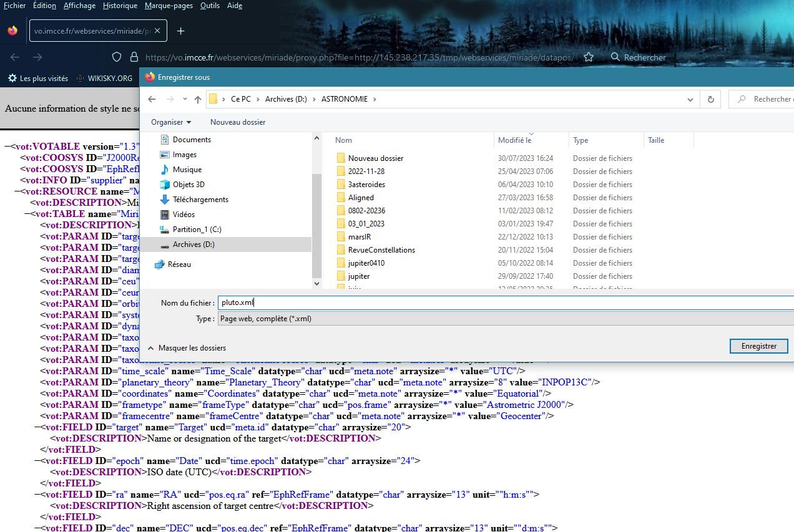The image size is (794, 532).
Task: Go up one folder level arrow
Action: 198,99
